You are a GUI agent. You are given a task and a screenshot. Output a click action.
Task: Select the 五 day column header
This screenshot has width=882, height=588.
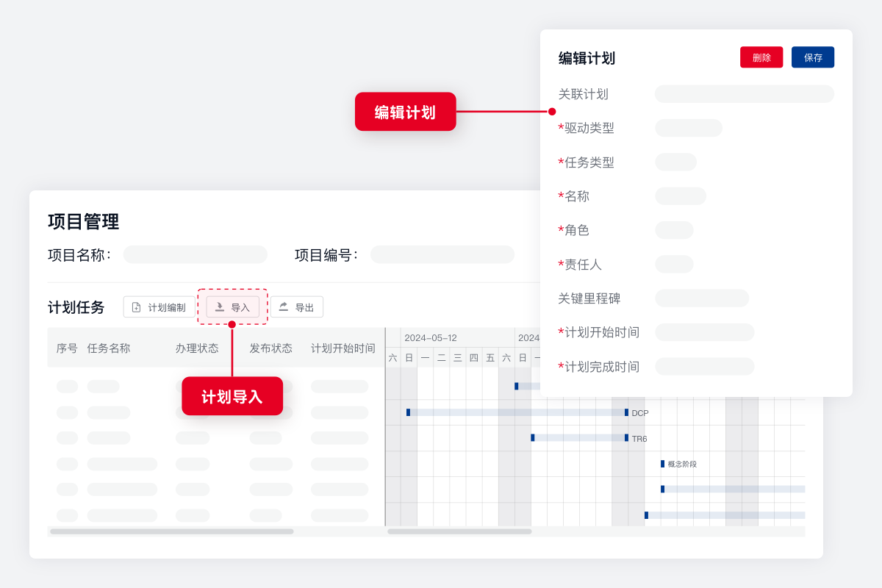pyautogui.click(x=490, y=358)
